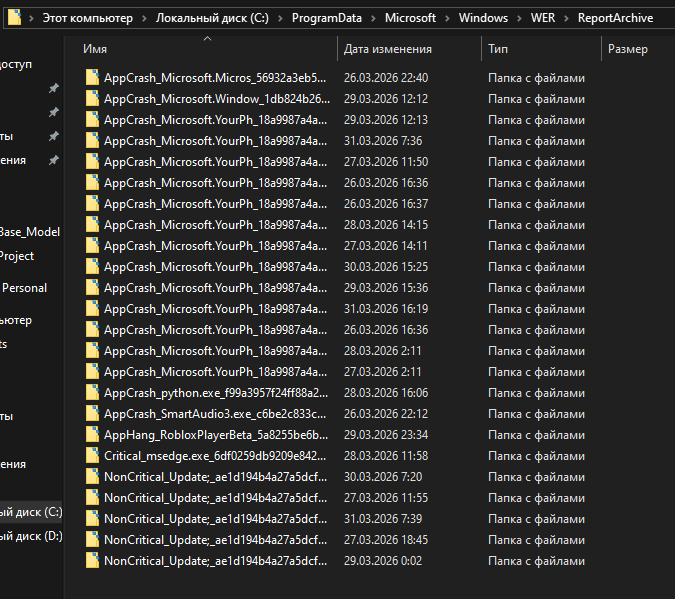
Task: Click the date cell '29.03.2026 23:34'
Action: 386,435
